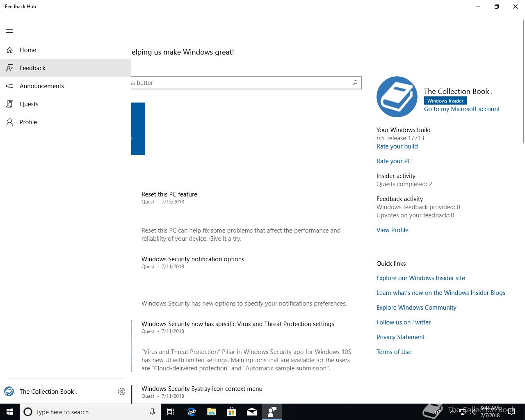Click taskbar Type here to search box
525x420 pixels.
click(90, 412)
